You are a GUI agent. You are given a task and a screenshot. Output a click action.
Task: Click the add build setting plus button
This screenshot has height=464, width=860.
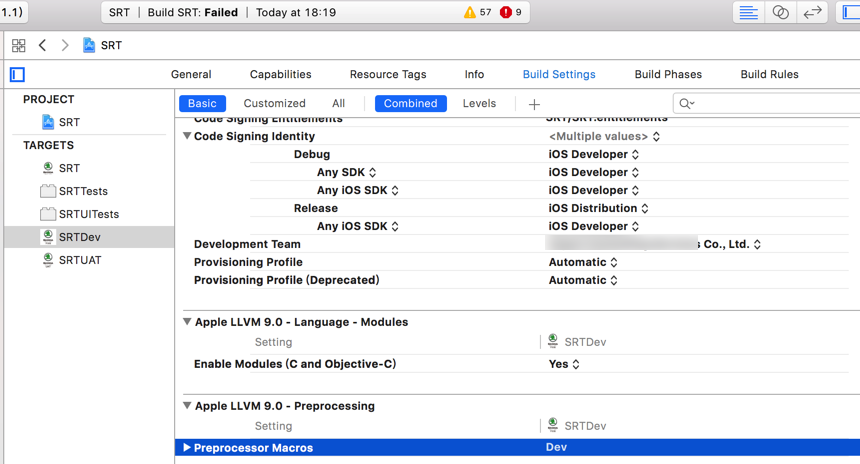click(x=534, y=104)
